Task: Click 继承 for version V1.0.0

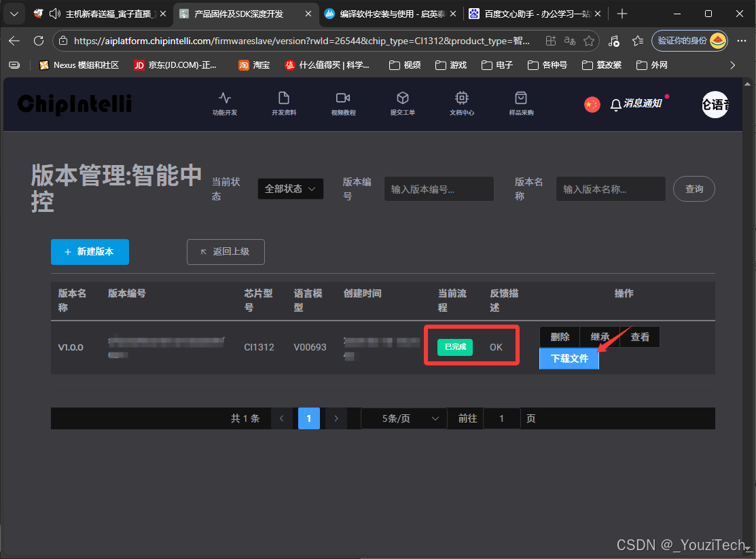Action: 600,337
